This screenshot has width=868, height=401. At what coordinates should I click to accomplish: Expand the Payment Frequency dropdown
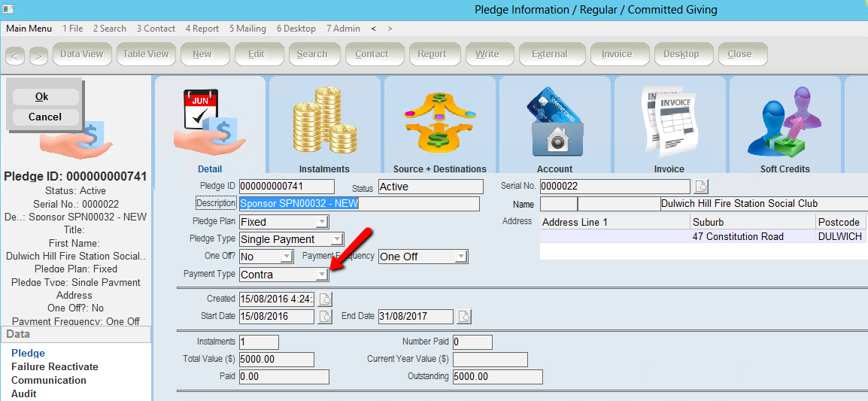(461, 257)
